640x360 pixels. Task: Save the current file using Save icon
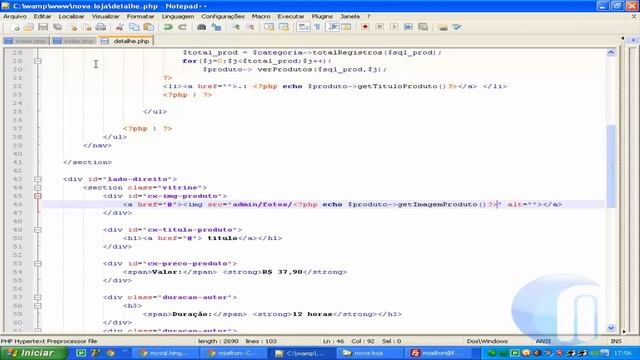tap(43, 27)
